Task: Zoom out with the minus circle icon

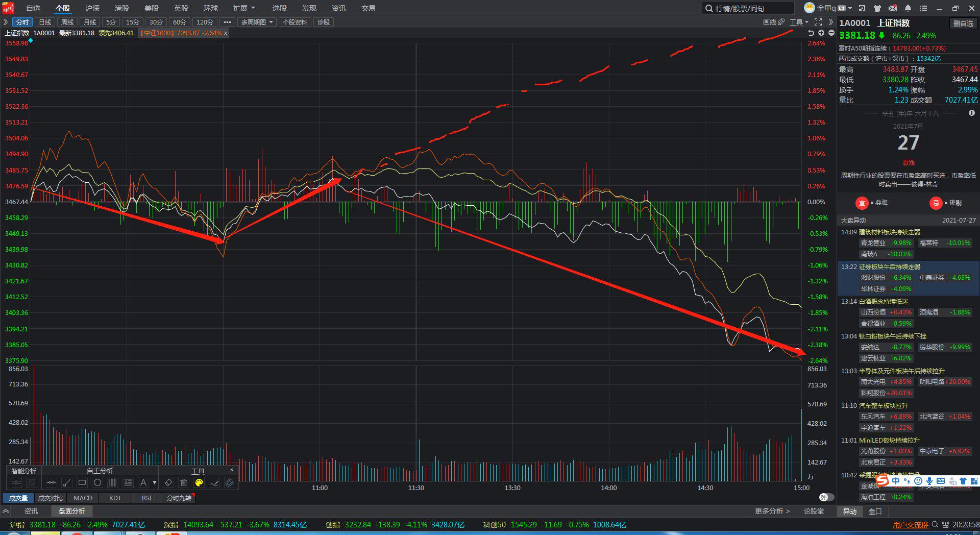Action: (831, 33)
